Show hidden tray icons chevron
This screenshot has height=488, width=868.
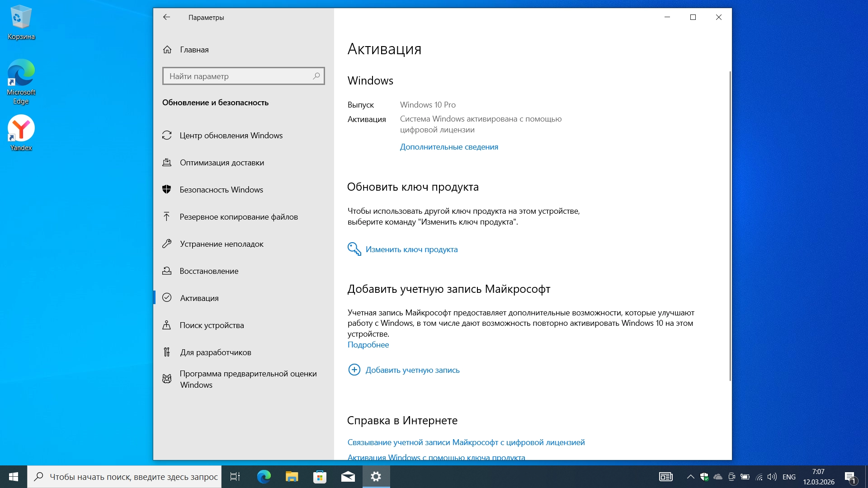point(690,477)
